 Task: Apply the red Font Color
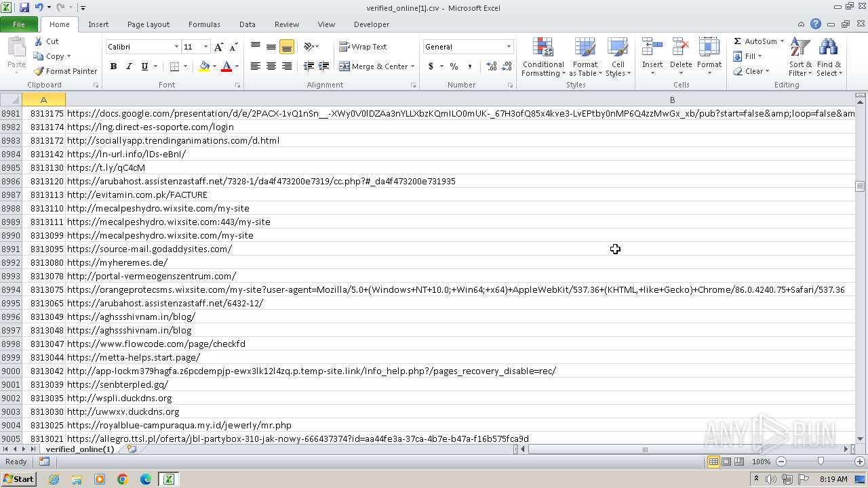226,66
